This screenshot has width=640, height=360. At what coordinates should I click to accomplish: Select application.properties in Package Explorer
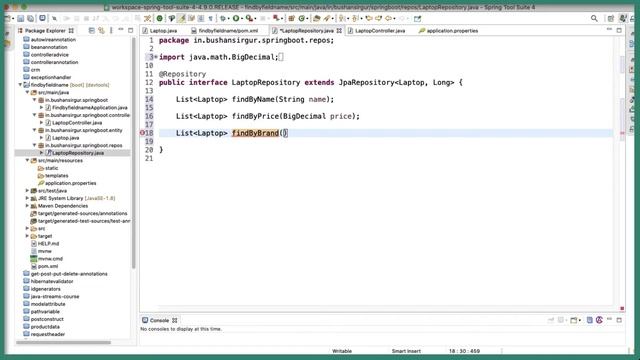point(71,183)
